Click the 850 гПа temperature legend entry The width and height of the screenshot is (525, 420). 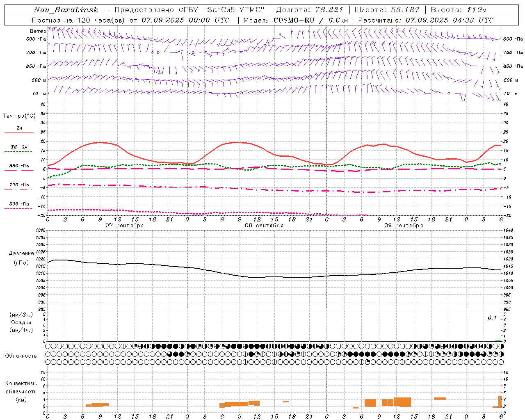click(x=19, y=166)
